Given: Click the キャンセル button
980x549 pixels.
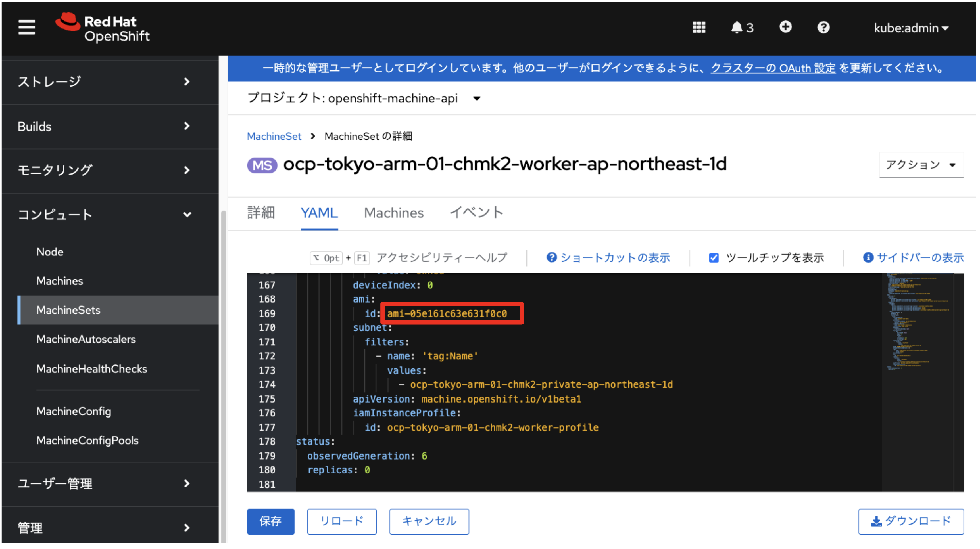Looking at the screenshot, I should point(429,521).
